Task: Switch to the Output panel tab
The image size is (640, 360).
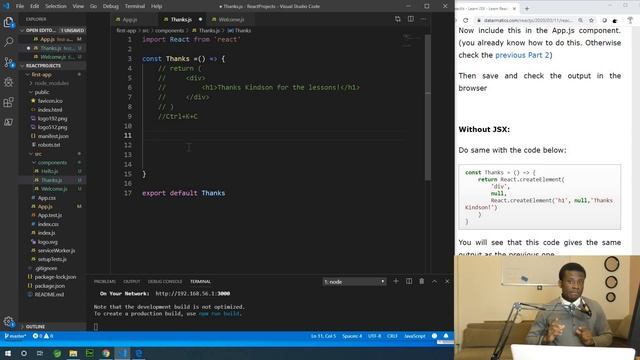Action: pyautogui.click(x=131, y=282)
